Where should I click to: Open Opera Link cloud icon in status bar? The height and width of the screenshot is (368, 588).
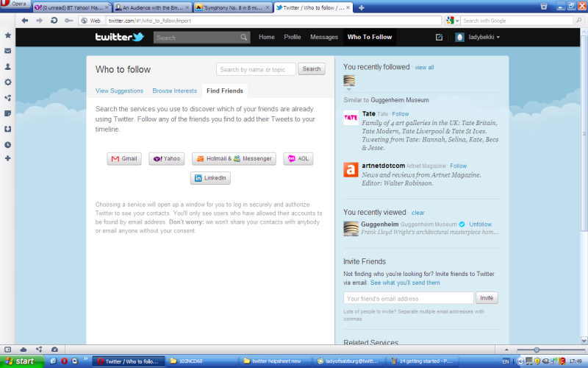24,349
